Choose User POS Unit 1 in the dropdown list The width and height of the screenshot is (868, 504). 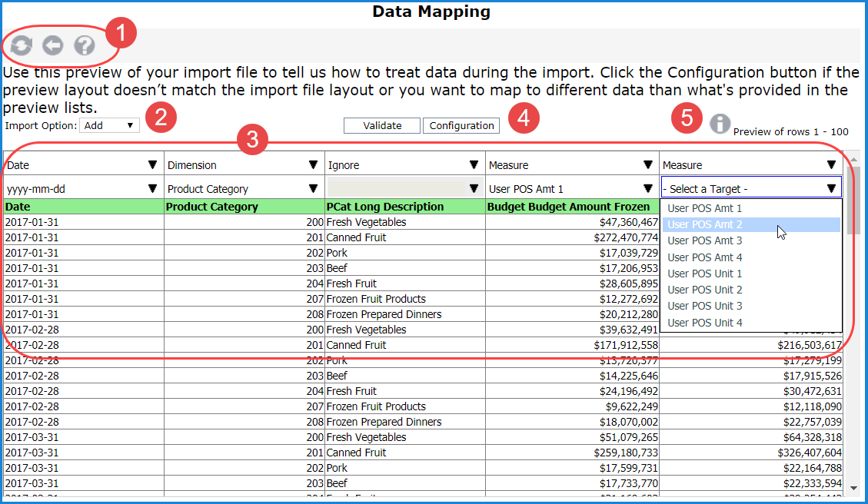point(705,274)
